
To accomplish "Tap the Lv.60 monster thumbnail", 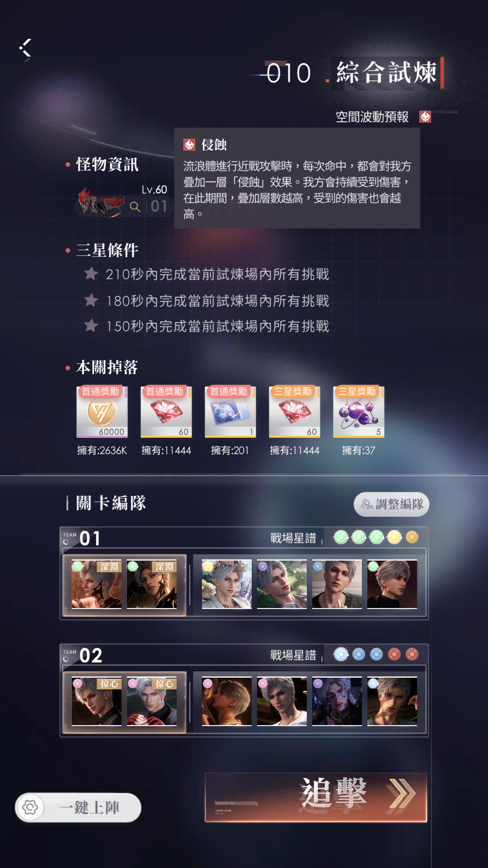I will [101, 203].
